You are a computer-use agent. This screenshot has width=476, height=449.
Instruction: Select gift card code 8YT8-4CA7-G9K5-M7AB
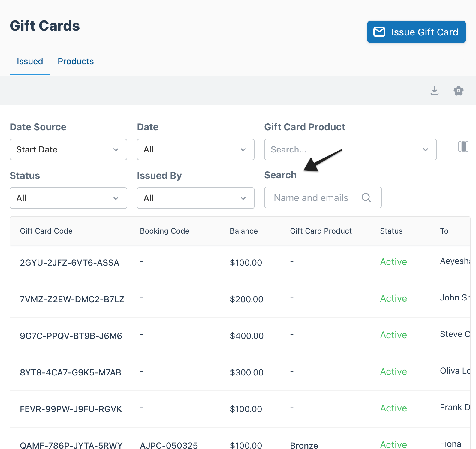point(71,372)
